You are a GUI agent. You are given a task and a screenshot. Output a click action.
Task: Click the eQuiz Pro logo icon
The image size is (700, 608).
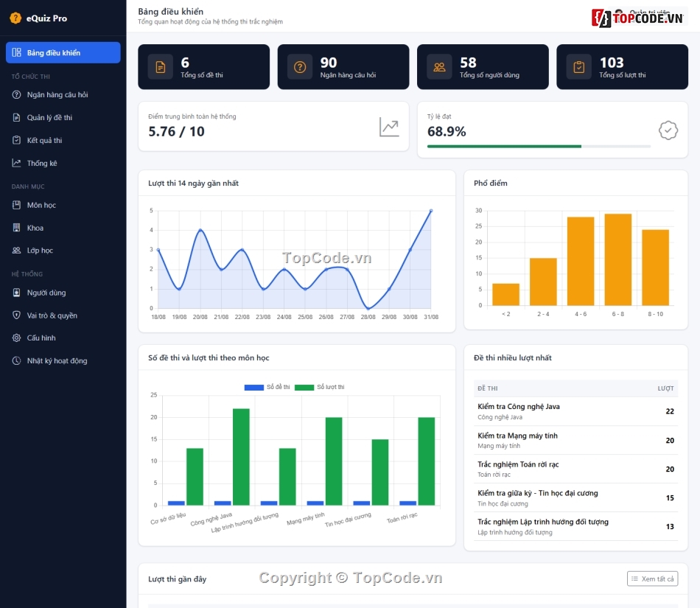[15, 18]
